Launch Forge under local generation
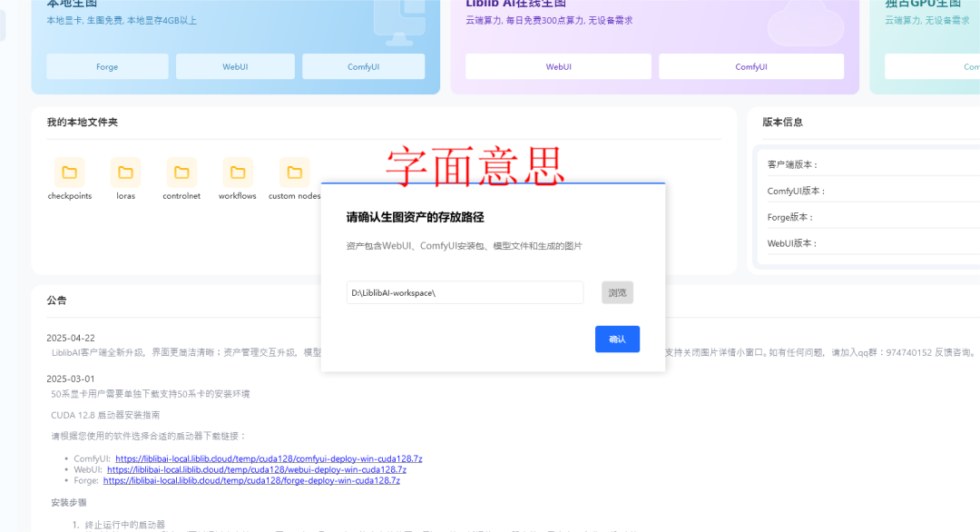980x532 pixels. (107, 66)
